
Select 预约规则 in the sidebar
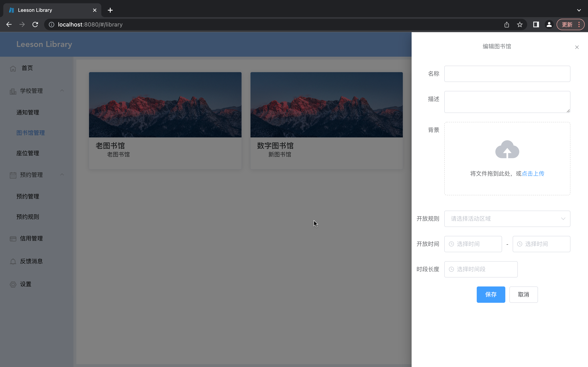pos(28,217)
